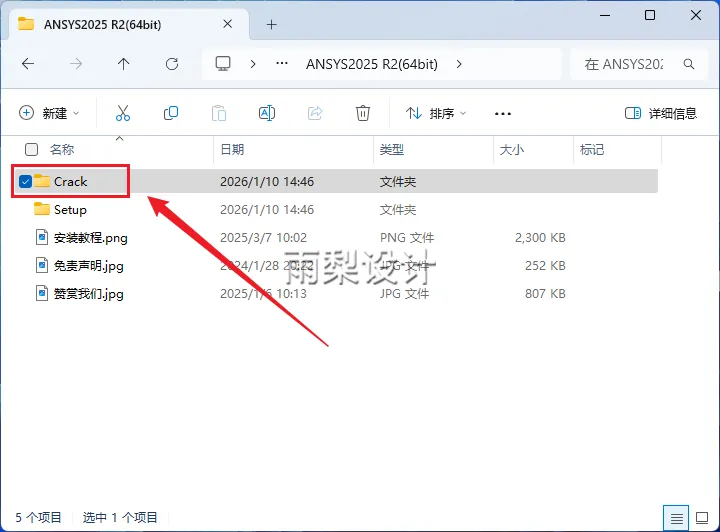Viewport: 720px width, 532px height.
Task: Click ANSYS2025 R2(64bit) in the address bar
Action: (x=372, y=64)
